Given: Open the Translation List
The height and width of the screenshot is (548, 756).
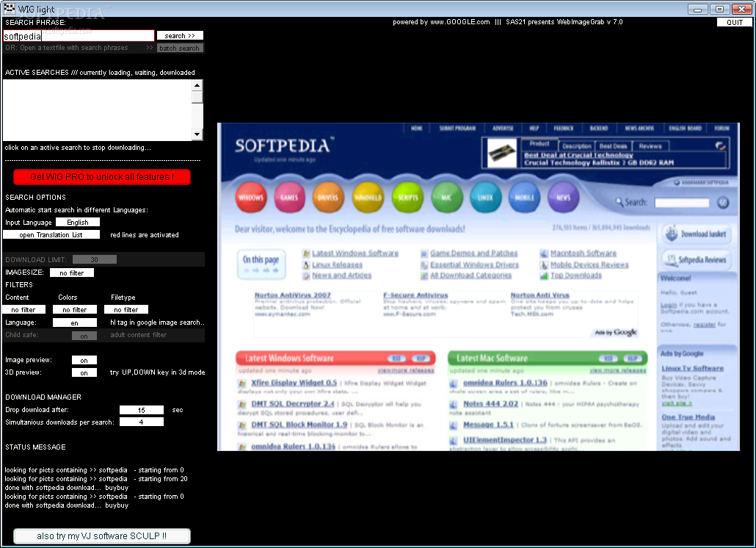Looking at the screenshot, I should [x=51, y=235].
